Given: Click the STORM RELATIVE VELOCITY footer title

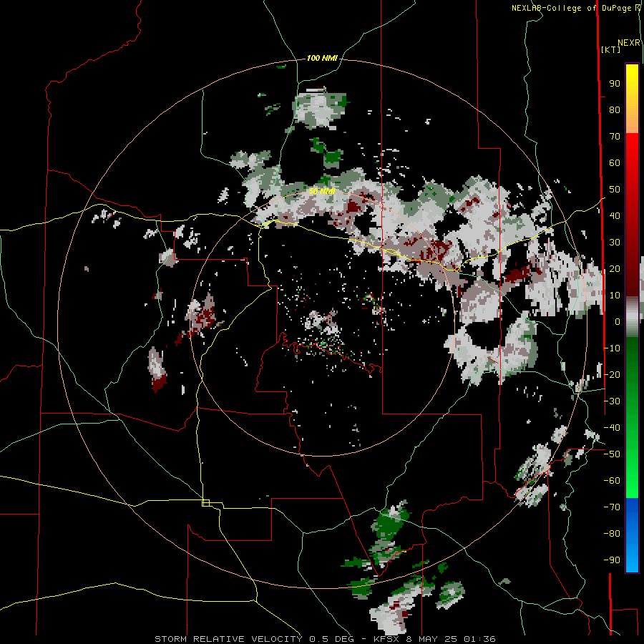Looking at the screenshot, I should [228, 639].
